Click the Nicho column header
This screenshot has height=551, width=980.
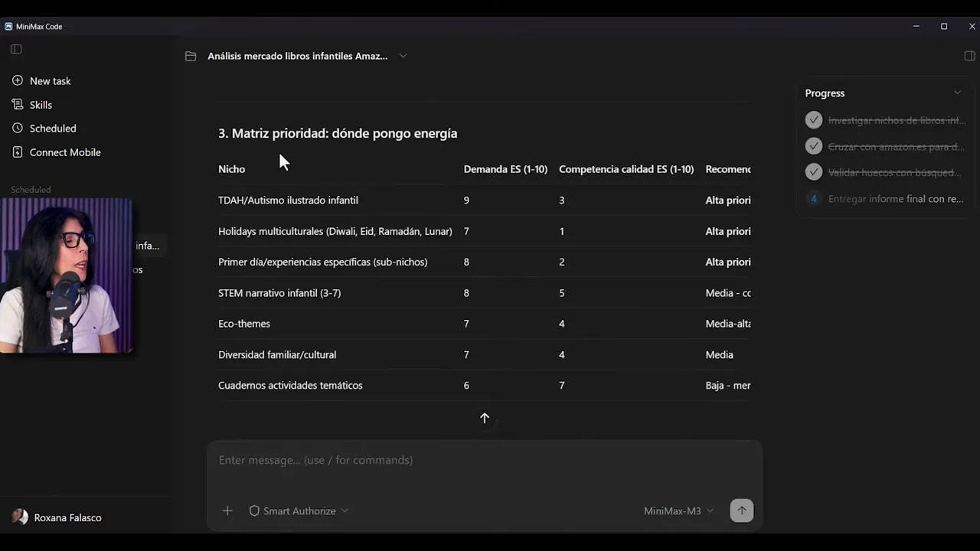(231, 169)
